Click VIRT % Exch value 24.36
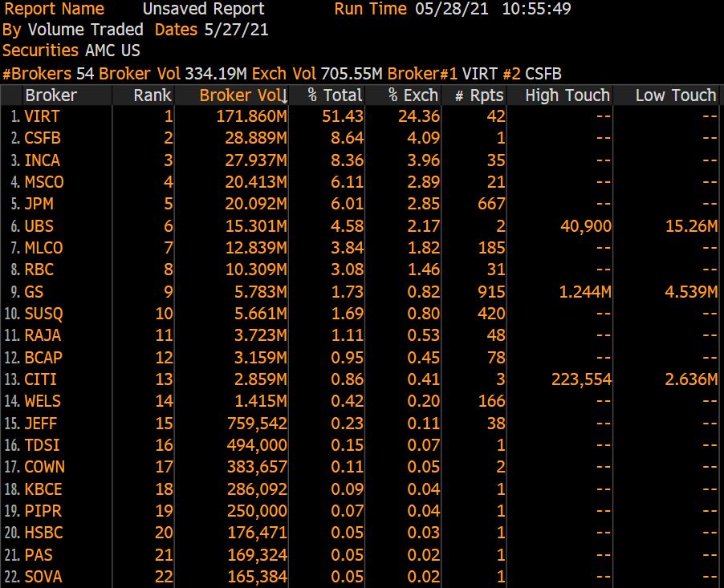 click(x=419, y=116)
